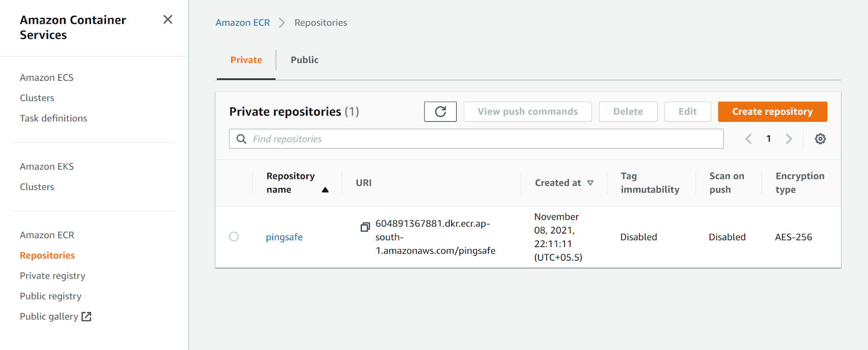This screenshot has height=350, width=868.
Task: Navigate to Amazon ECR breadcrumb
Action: (242, 23)
